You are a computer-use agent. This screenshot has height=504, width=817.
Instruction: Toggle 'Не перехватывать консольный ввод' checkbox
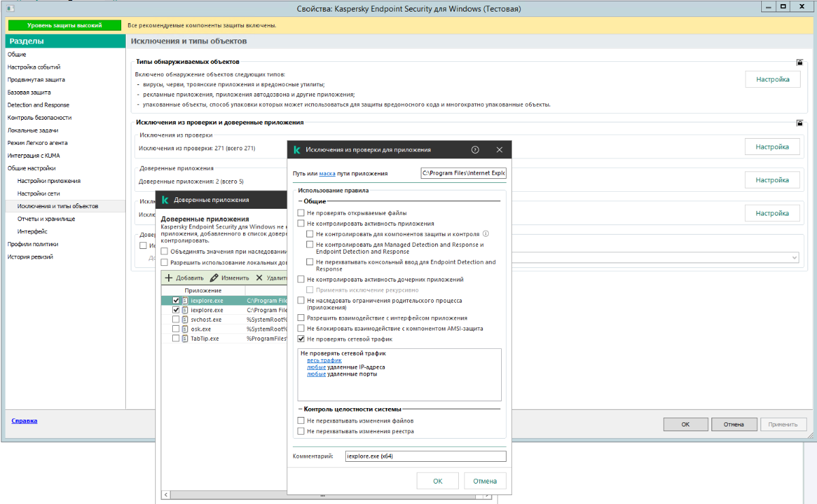coord(310,262)
